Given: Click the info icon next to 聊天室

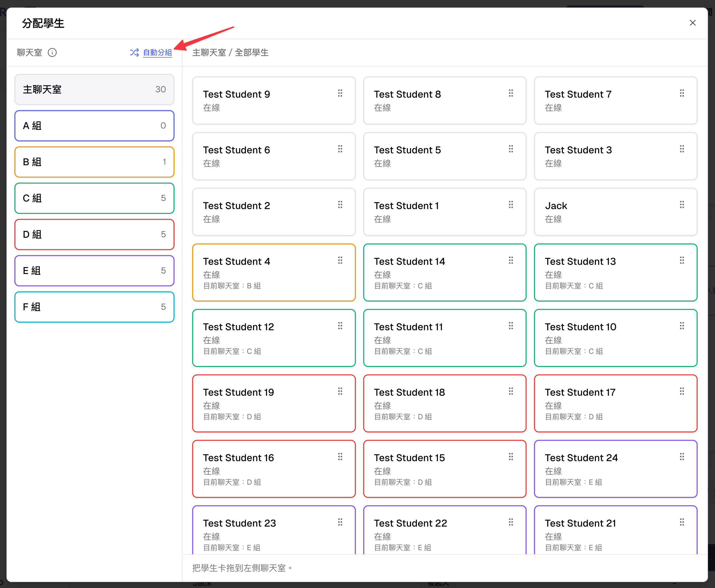Looking at the screenshot, I should click(52, 52).
